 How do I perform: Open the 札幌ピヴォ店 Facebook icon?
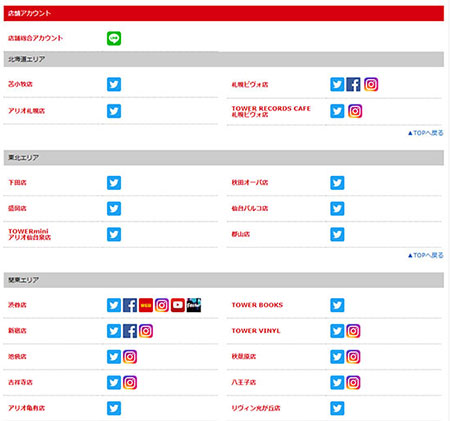[353, 84]
